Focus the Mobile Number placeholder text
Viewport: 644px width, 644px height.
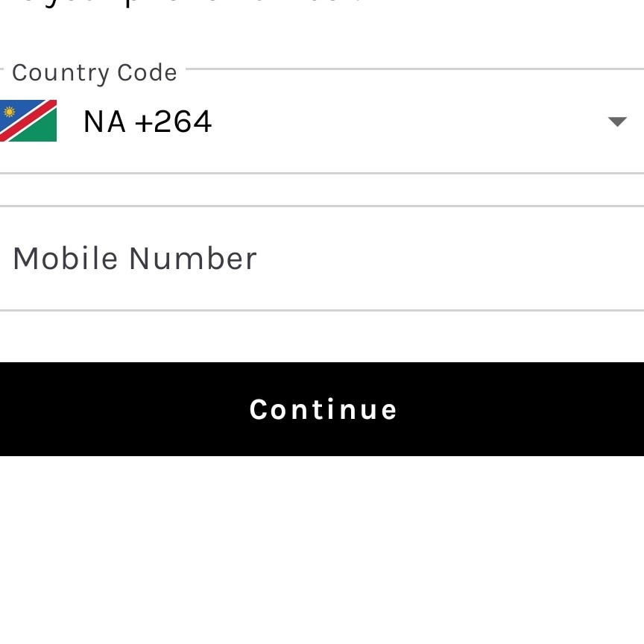[x=135, y=259]
